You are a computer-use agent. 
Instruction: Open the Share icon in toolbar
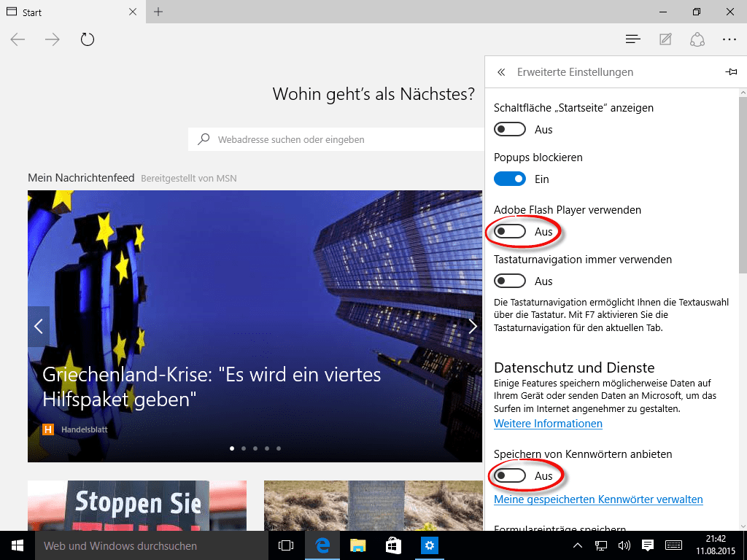(697, 39)
